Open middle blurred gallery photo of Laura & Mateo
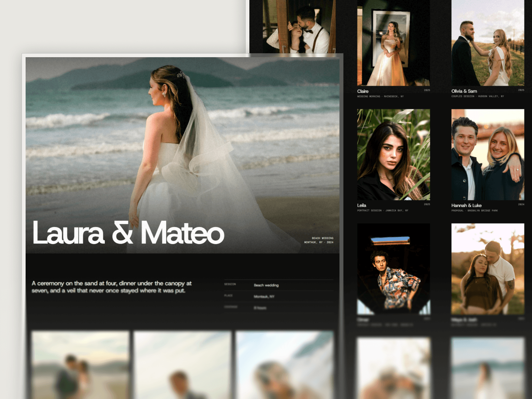 (x=182, y=365)
